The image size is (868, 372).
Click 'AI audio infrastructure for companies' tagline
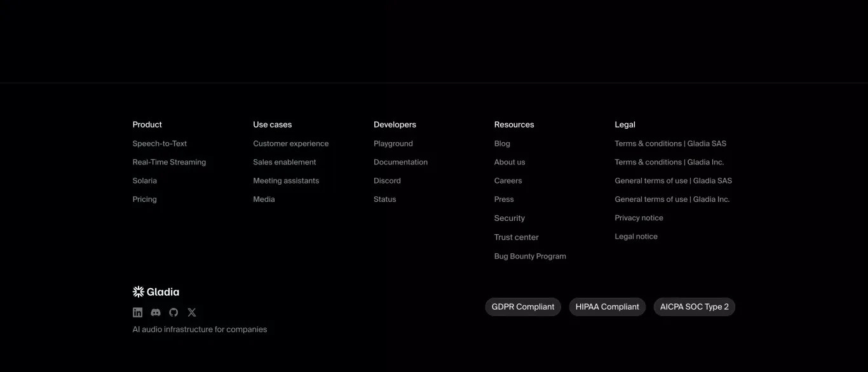tap(200, 329)
